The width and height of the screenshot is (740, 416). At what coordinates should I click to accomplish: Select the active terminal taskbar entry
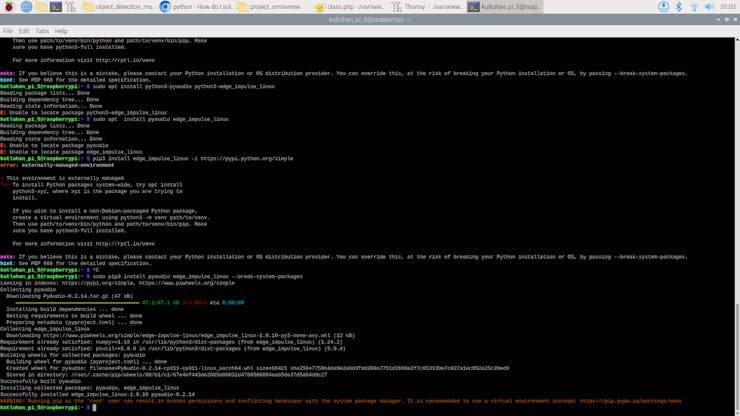coord(505,7)
